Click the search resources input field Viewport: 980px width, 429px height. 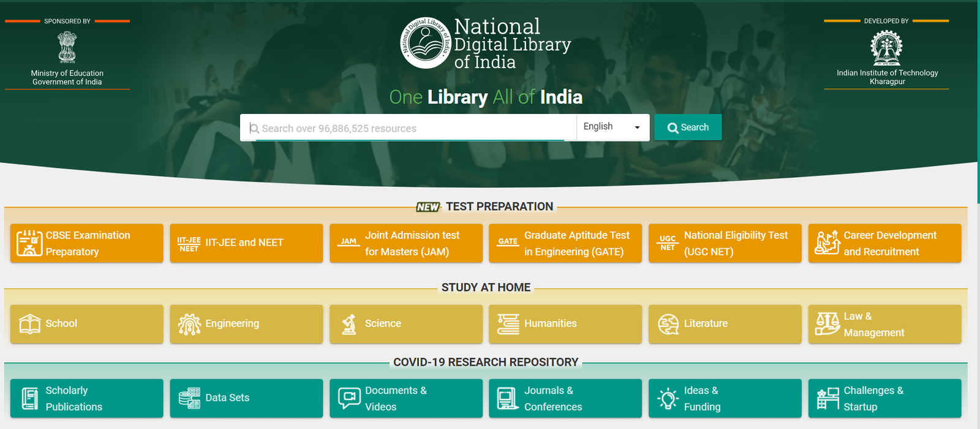[410, 128]
